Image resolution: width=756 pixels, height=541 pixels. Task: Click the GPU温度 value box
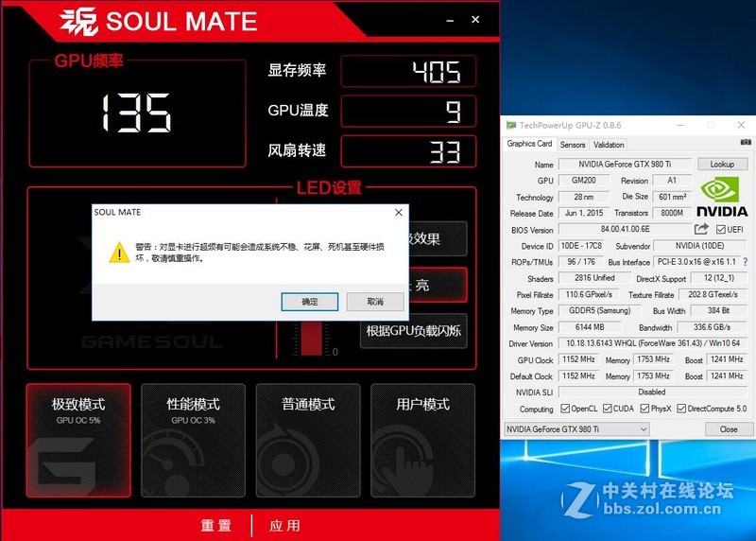pyautogui.click(x=409, y=112)
